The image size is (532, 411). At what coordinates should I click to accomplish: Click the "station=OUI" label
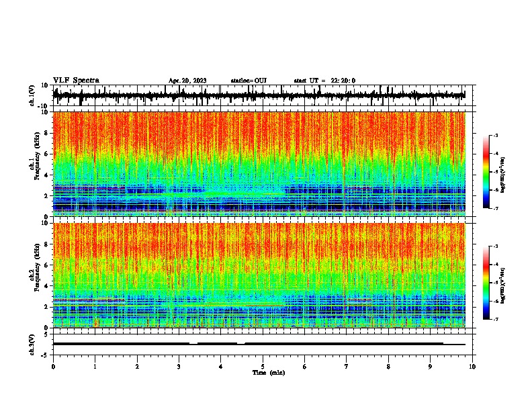(x=249, y=81)
